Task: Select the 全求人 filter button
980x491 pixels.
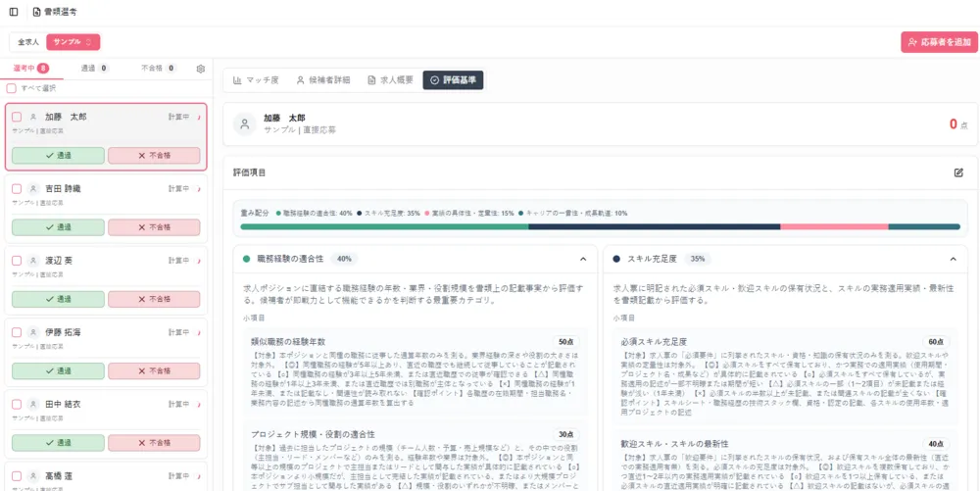Action: click(28, 42)
